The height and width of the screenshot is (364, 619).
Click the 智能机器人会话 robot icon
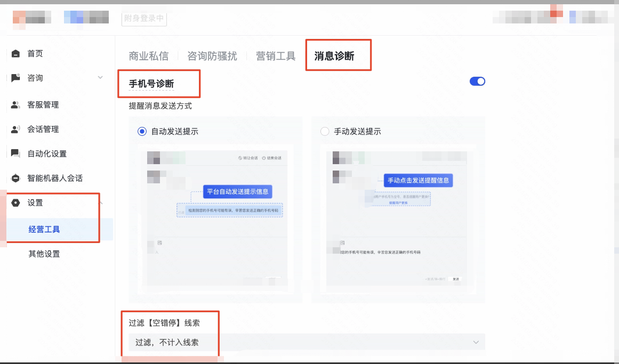[x=16, y=178]
